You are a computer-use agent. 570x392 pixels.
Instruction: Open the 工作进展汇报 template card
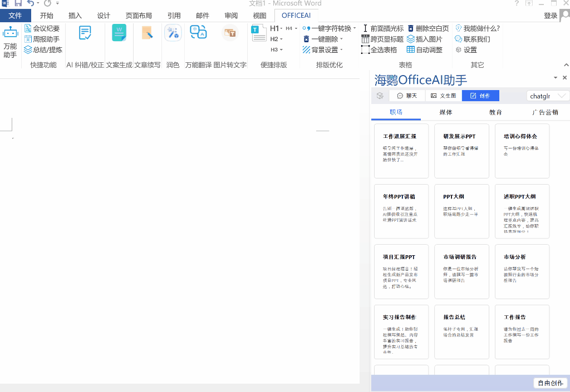pos(401,151)
